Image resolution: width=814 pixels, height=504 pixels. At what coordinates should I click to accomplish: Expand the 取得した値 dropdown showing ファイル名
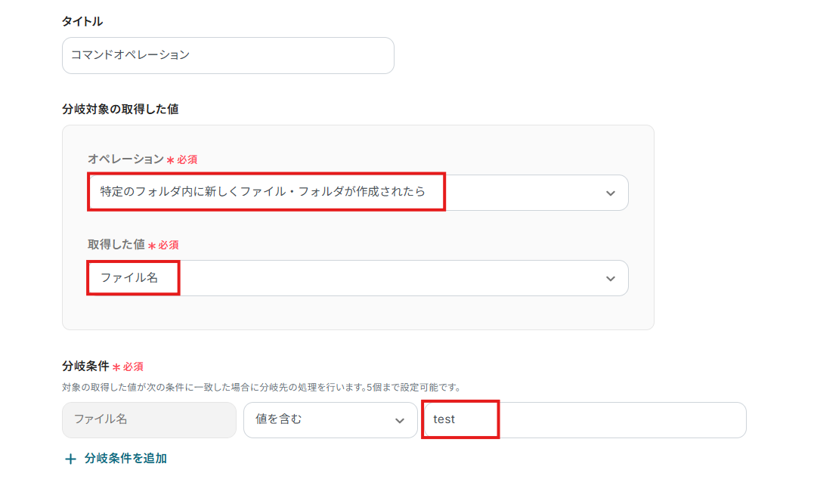357,278
